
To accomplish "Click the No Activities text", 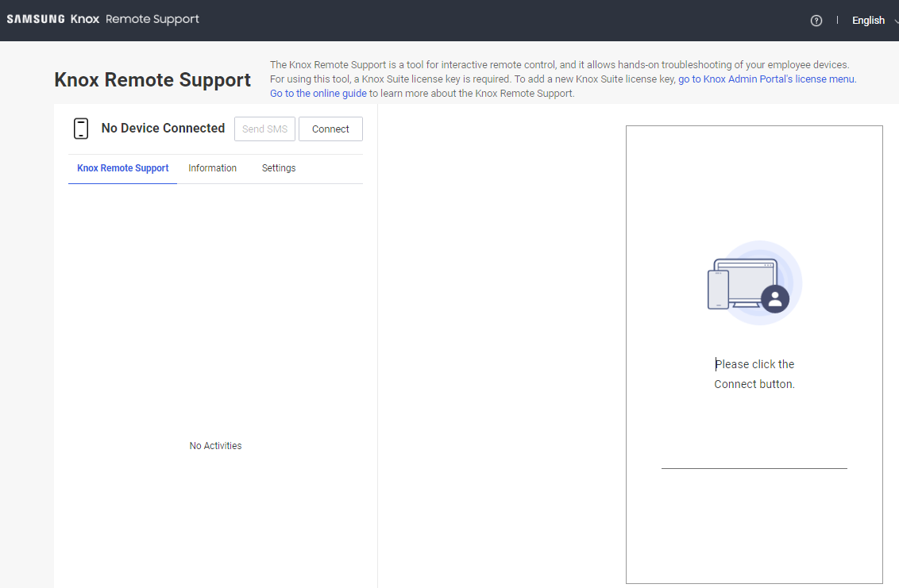I will tap(215, 446).
